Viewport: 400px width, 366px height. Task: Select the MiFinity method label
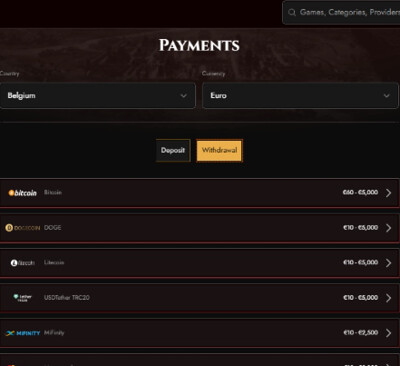click(x=54, y=332)
